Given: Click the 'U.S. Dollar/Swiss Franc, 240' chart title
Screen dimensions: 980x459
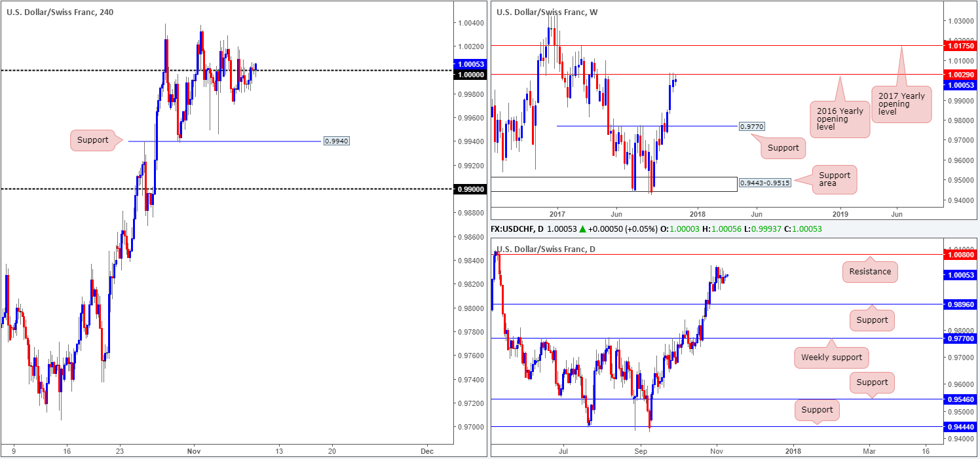Looking at the screenshot, I should [x=57, y=12].
